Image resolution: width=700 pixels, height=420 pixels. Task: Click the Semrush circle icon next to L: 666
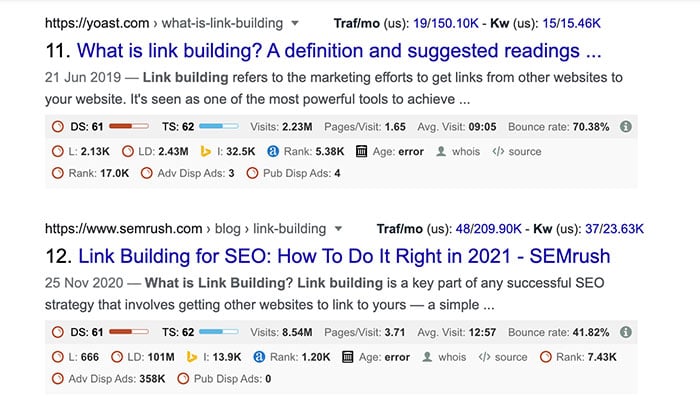58,357
